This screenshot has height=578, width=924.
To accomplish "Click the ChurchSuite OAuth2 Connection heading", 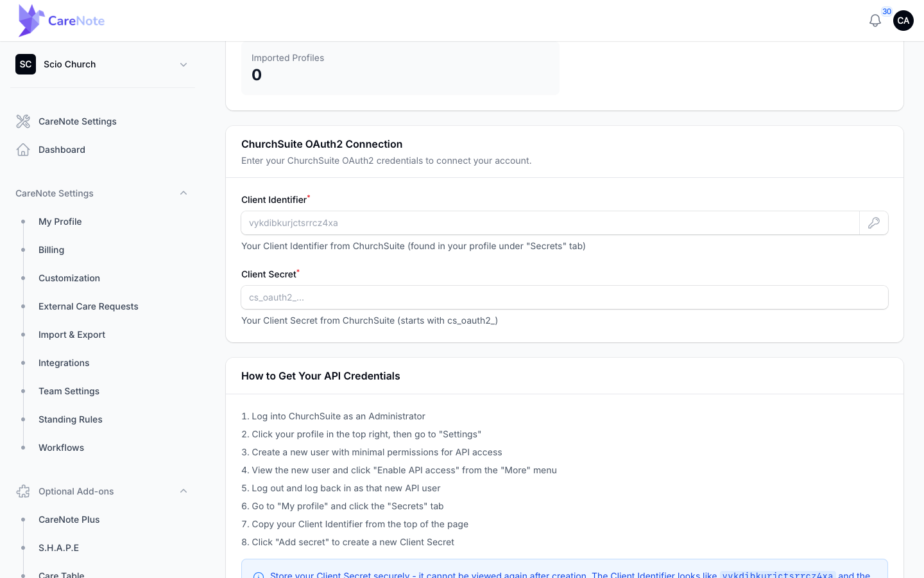I will coord(322,144).
